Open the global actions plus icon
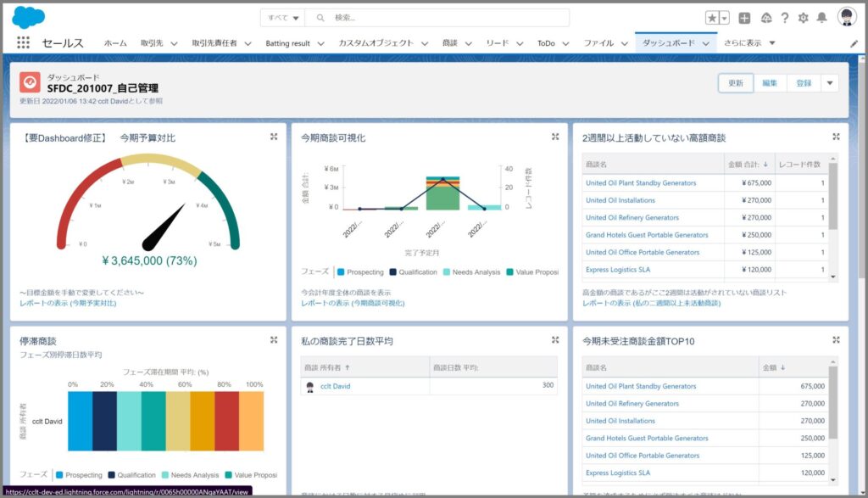 coord(744,18)
